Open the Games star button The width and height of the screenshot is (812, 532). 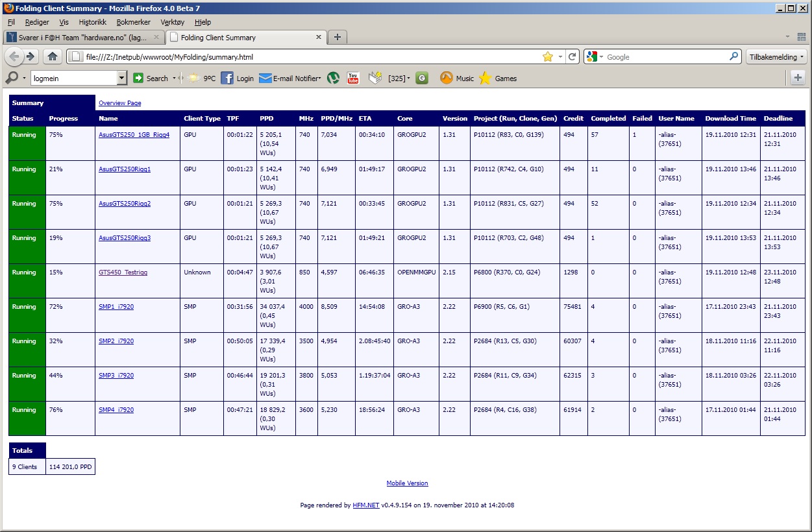pos(498,78)
